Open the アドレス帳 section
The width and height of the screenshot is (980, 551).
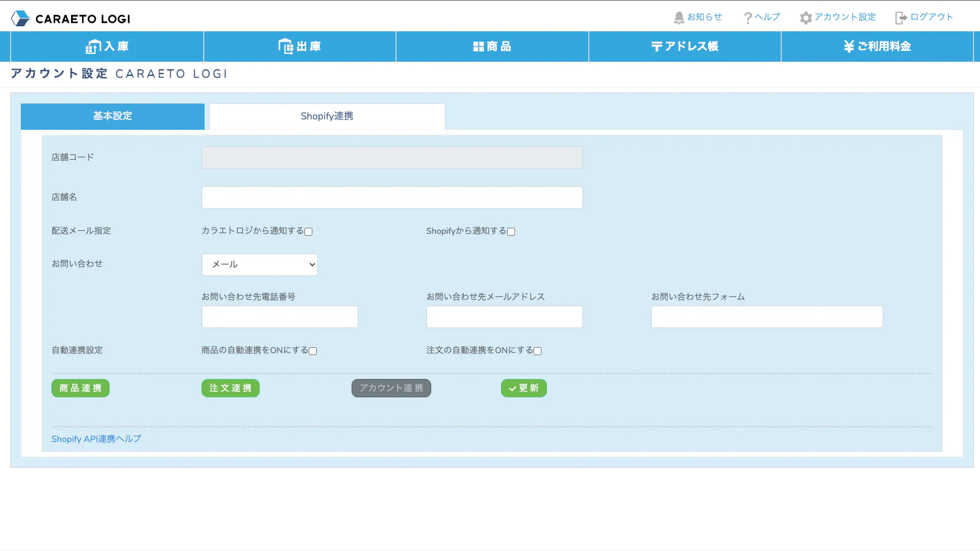pyautogui.click(x=685, y=47)
